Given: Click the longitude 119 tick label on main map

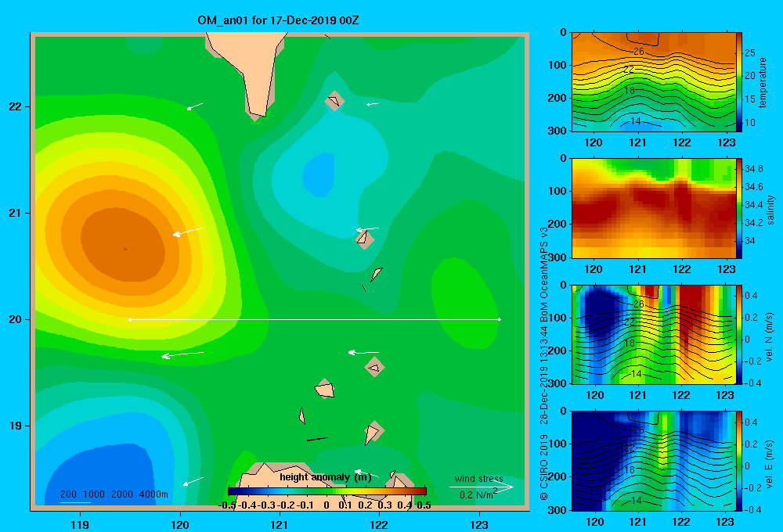Looking at the screenshot, I should point(81,524).
